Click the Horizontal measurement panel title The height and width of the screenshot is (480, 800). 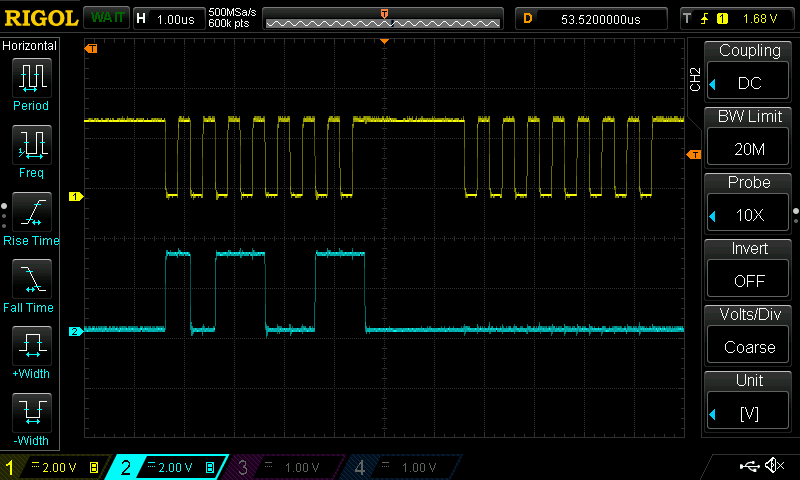coord(30,46)
